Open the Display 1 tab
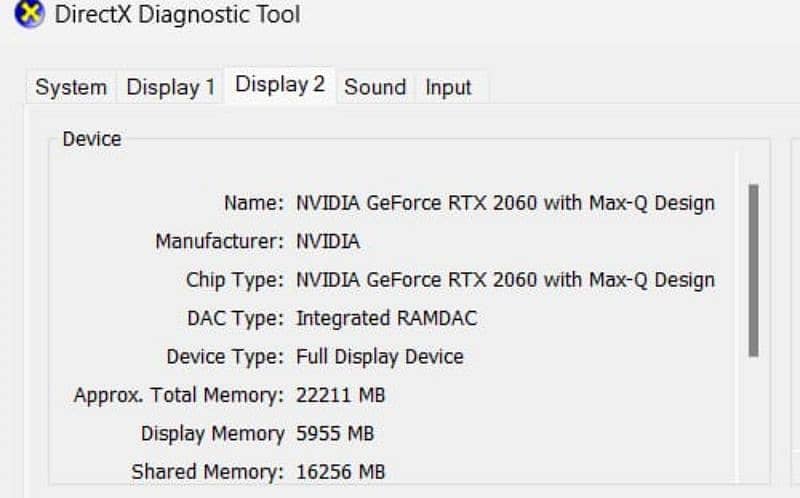 coord(170,87)
